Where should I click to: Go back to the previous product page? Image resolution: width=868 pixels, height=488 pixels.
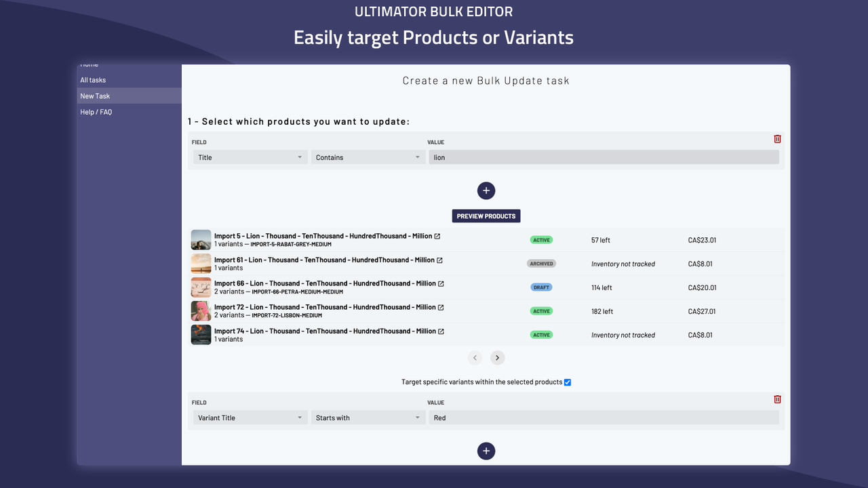click(475, 357)
